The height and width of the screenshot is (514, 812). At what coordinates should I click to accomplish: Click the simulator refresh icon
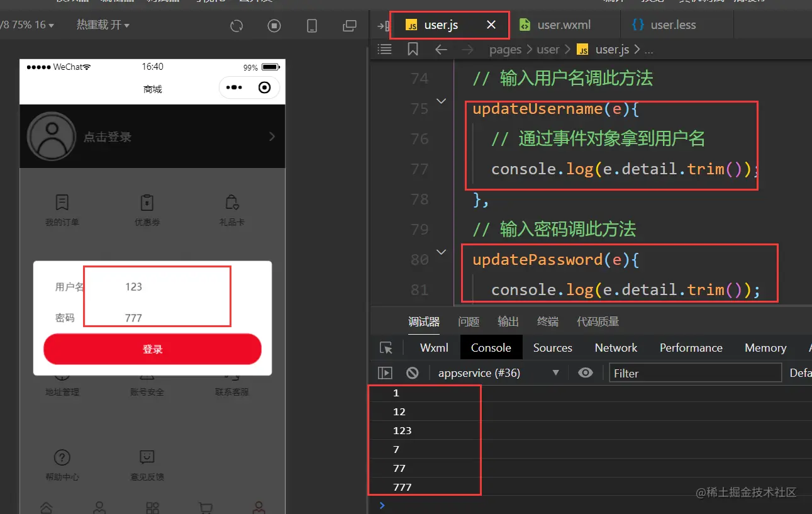tap(236, 26)
